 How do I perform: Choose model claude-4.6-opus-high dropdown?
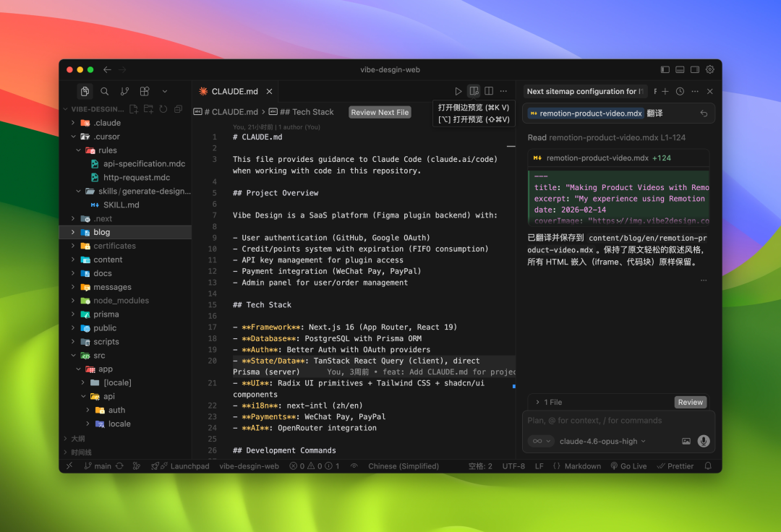click(x=602, y=442)
